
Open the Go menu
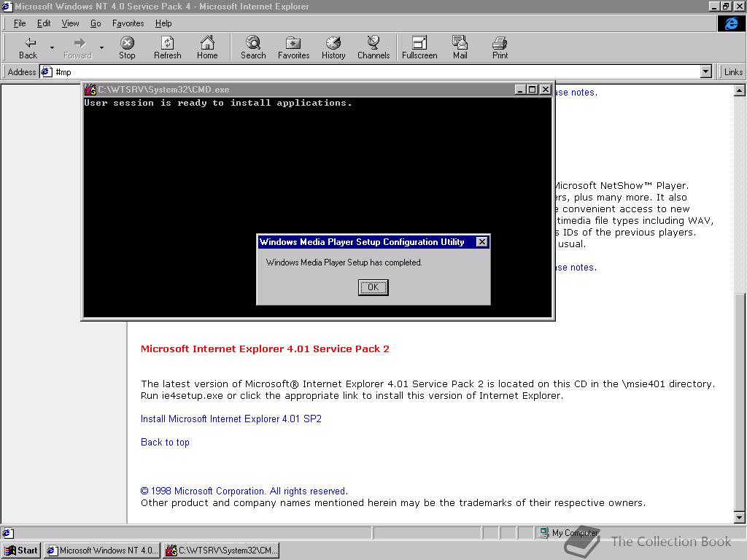pos(96,23)
